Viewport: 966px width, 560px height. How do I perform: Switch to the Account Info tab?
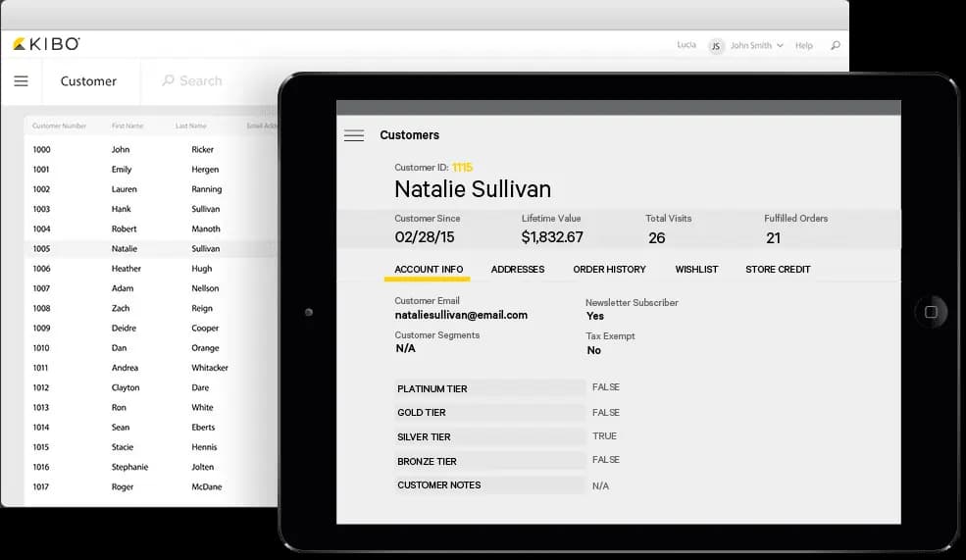point(429,270)
